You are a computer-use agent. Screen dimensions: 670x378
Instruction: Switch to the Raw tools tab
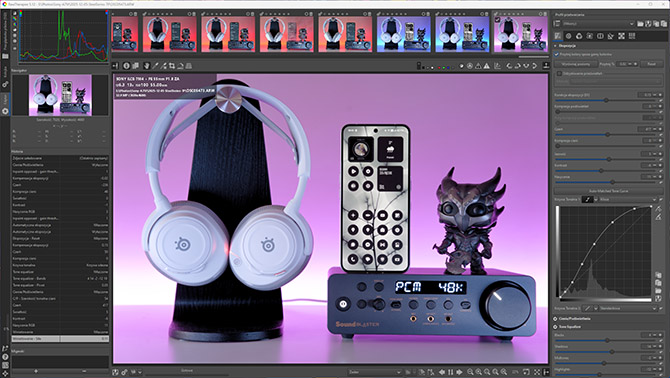621,36
